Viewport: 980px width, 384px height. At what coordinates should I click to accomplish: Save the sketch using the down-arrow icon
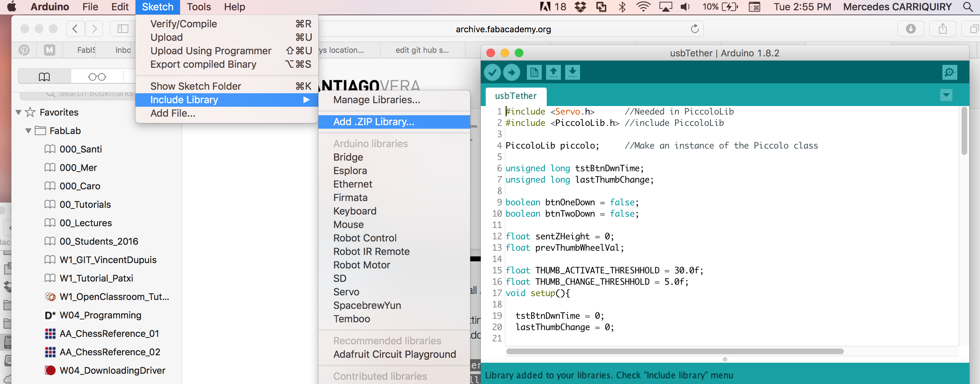[572, 72]
